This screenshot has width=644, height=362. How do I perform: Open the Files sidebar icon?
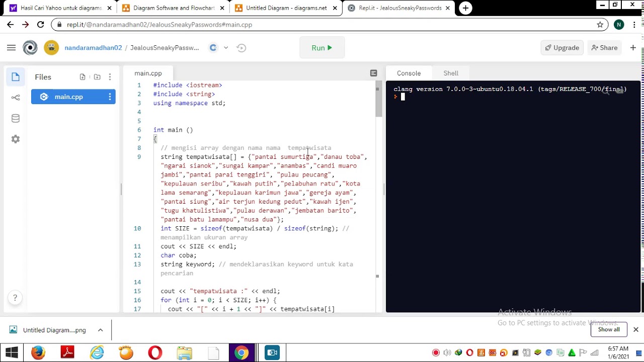16,77
